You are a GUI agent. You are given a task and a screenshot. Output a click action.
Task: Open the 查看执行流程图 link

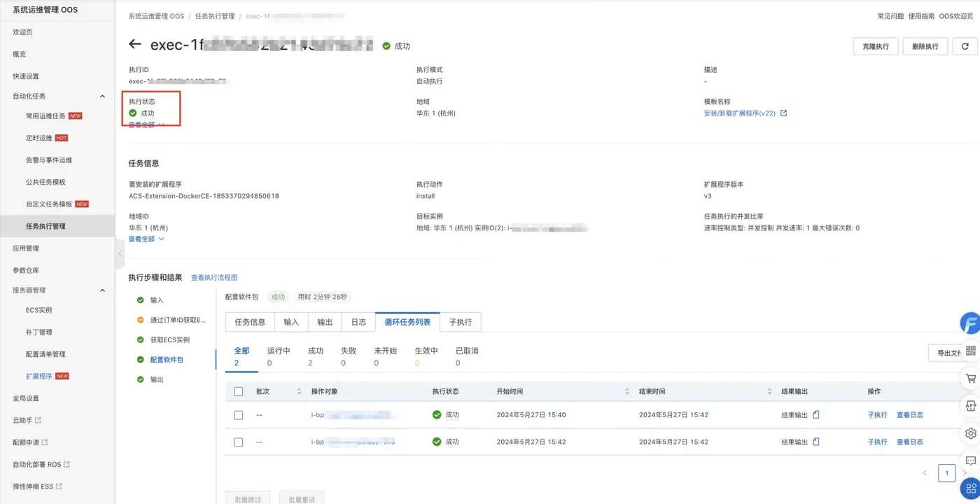(x=215, y=278)
